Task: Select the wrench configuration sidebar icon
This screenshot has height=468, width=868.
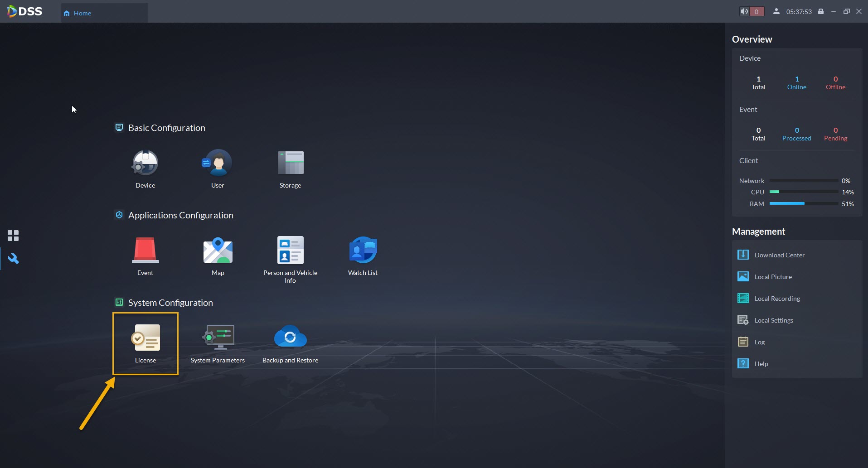Action: click(13, 259)
